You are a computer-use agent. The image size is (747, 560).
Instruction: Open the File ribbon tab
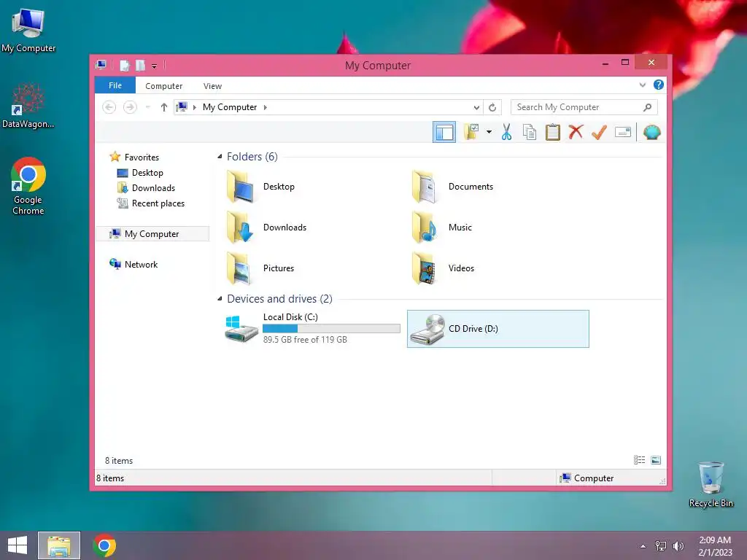pos(115,85)
